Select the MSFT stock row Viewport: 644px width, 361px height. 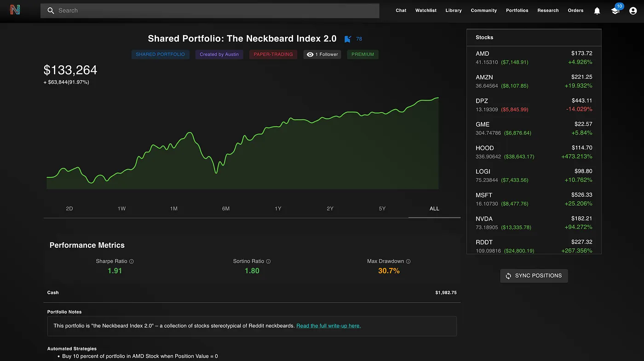(x=534, y=199)
